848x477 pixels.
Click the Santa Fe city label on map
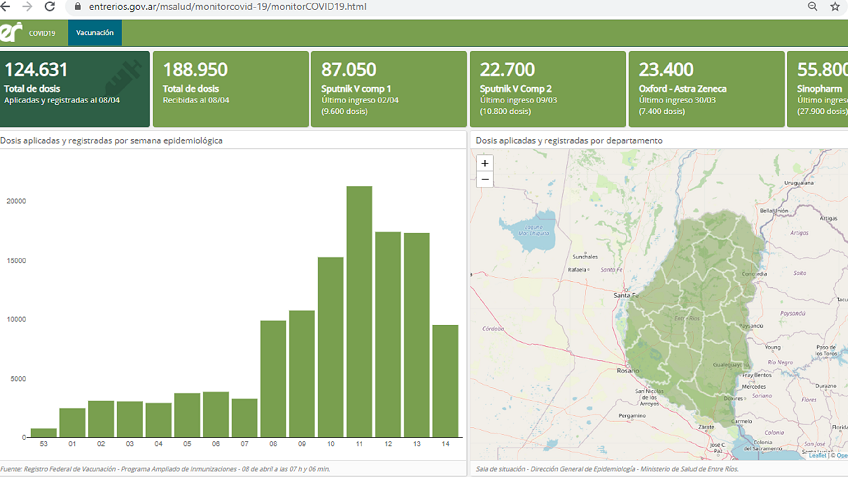click(x=626, y=295)
